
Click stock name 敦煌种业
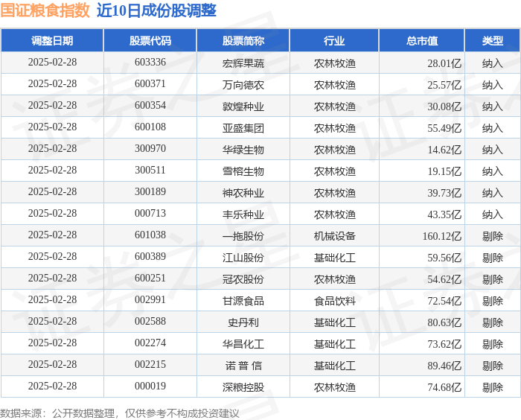click(243, 106)
